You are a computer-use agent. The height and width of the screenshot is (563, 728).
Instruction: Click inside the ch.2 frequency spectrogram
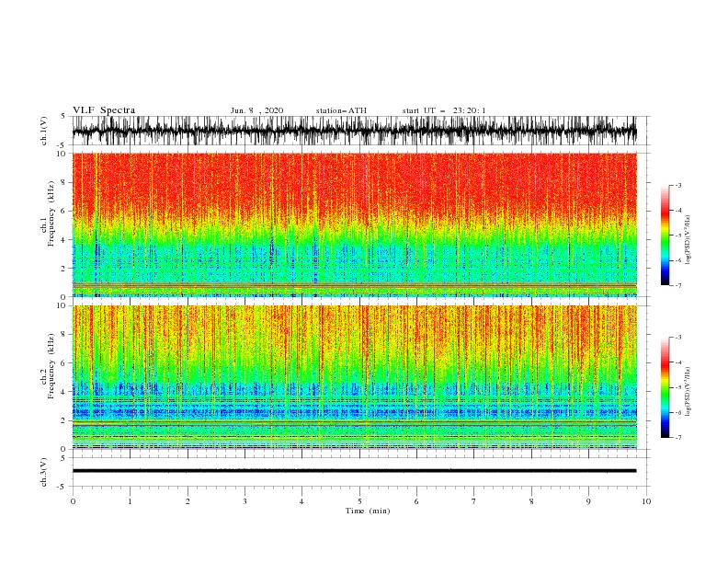[355, 377]
